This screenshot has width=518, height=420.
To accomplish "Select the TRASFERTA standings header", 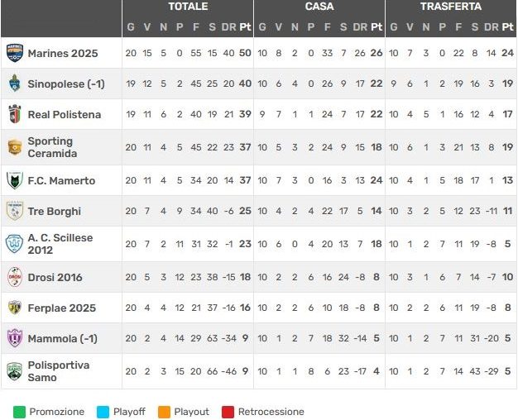I will pyautogui.click(x=450, y=7).
